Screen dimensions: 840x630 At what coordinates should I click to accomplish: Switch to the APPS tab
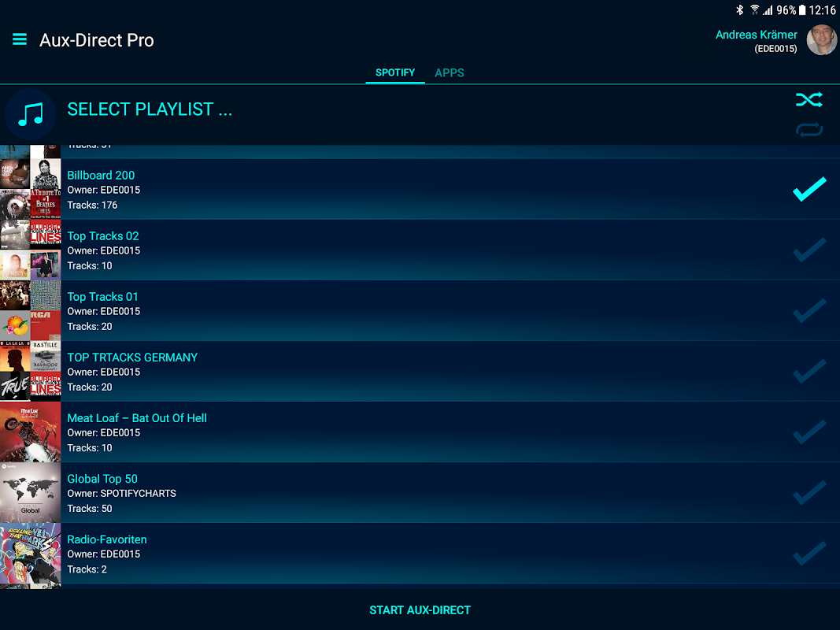450,73
